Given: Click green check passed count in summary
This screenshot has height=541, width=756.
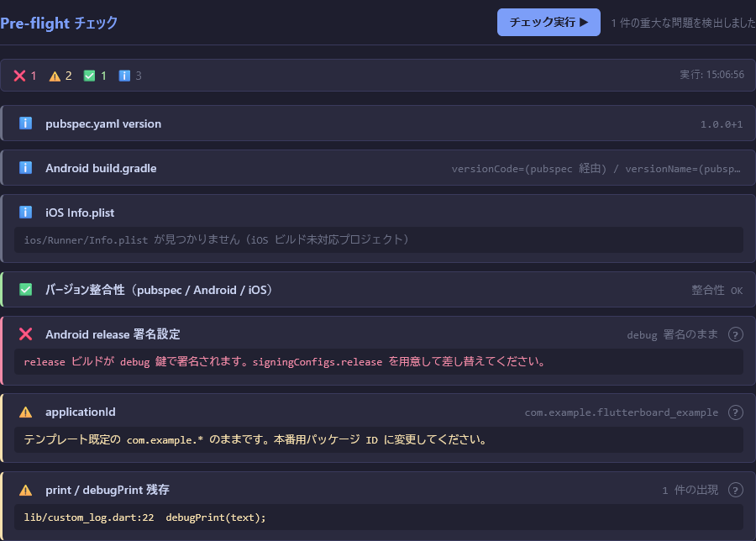Looking at the screenshot, I should 95,76.
